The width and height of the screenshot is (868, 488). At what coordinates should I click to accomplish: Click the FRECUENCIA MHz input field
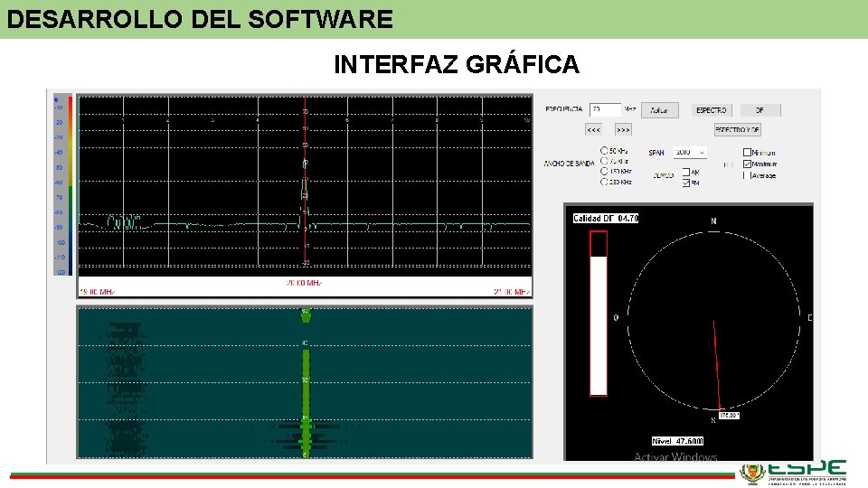click(605, 109)
